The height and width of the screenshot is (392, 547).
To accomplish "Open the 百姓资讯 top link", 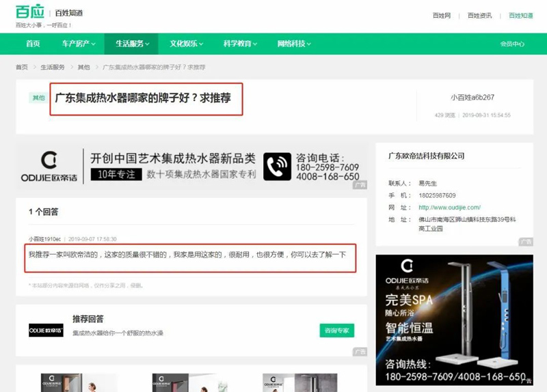I will 480,16.
